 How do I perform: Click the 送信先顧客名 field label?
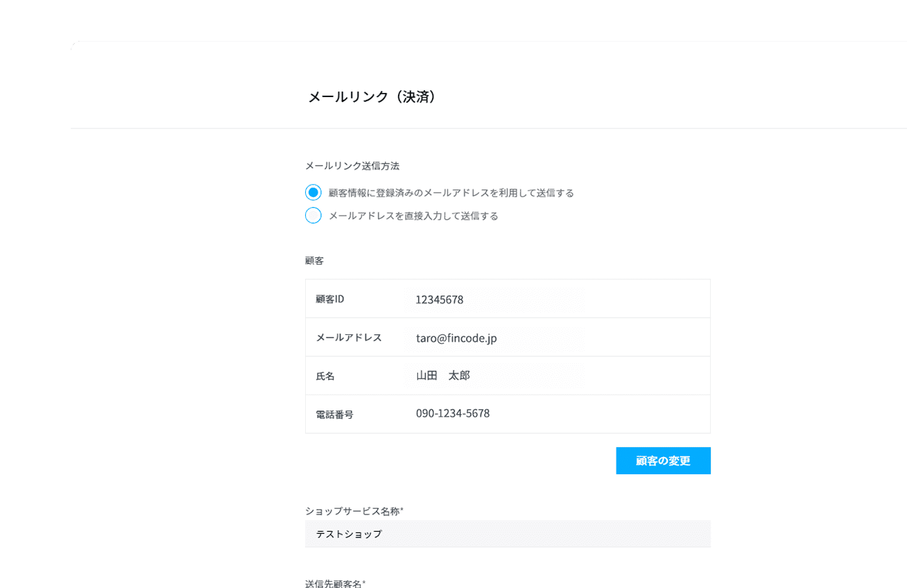[x=336, y=583]
